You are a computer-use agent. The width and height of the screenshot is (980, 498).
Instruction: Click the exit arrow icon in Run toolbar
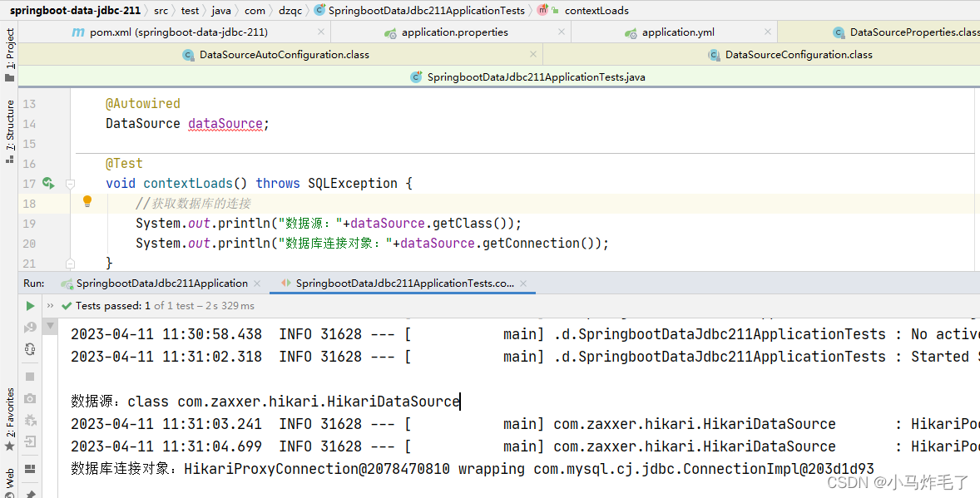click(30, 442)
